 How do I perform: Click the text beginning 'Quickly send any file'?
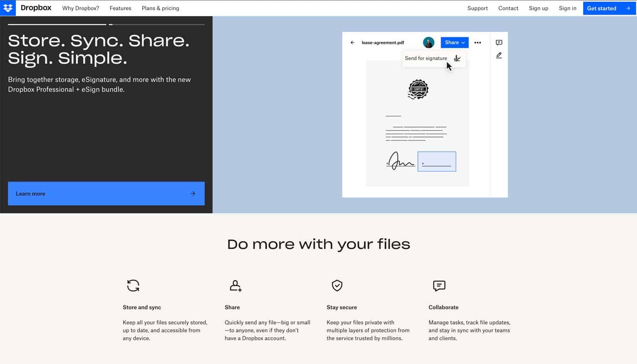tap(267, 330)
